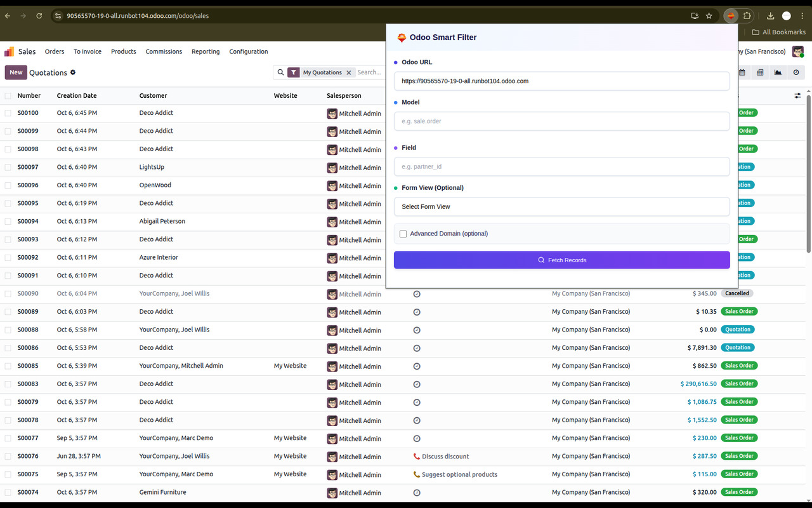
Task: Open the Commissions menu
Action: point(164,51)
